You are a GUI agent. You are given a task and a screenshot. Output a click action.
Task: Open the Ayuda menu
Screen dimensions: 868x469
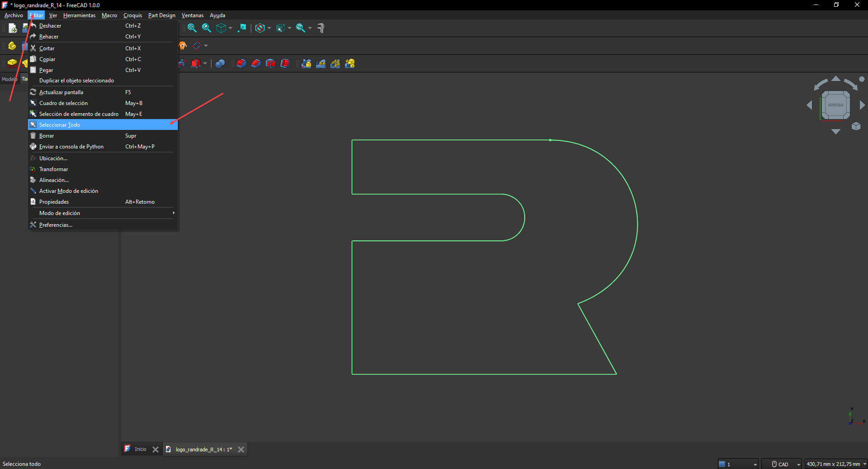[218, 15]
